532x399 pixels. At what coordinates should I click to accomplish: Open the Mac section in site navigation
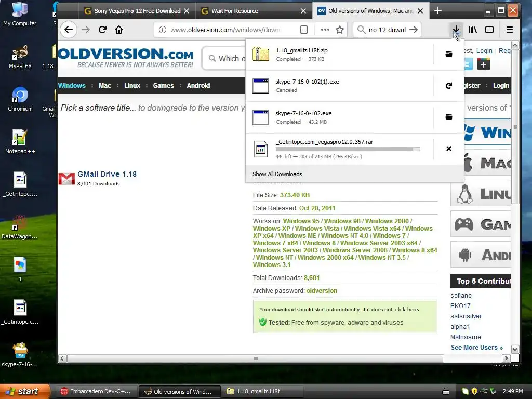[x=105, y=86]
